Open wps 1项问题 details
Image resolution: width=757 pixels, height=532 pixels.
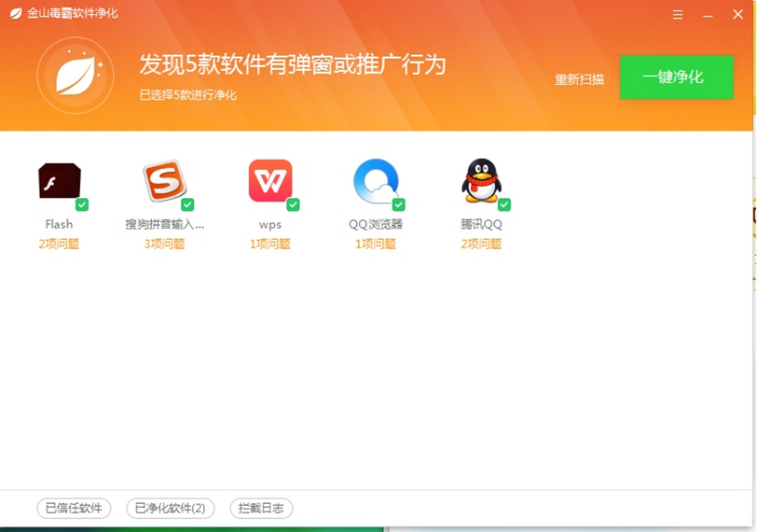pos(270,244)
